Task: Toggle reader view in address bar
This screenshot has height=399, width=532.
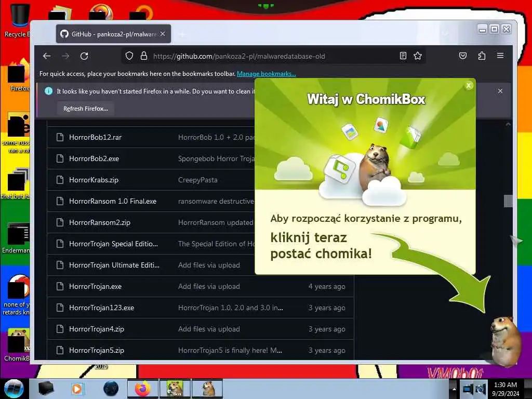Action: (403, 56)
